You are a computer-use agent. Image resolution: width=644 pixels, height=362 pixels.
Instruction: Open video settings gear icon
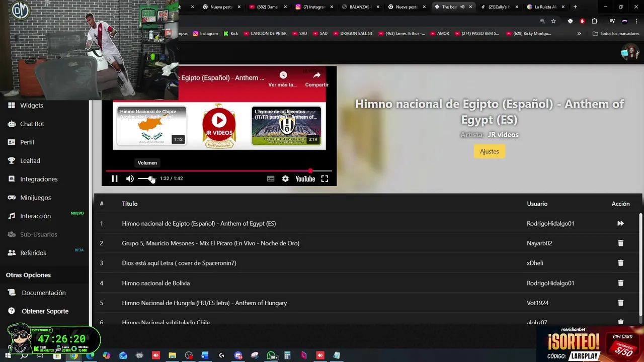coord(285,178)
